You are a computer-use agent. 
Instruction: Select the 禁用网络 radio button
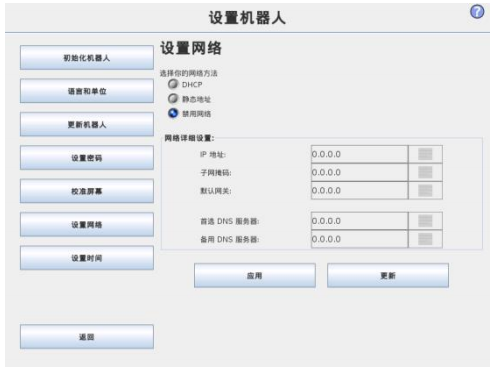point(173,113)
